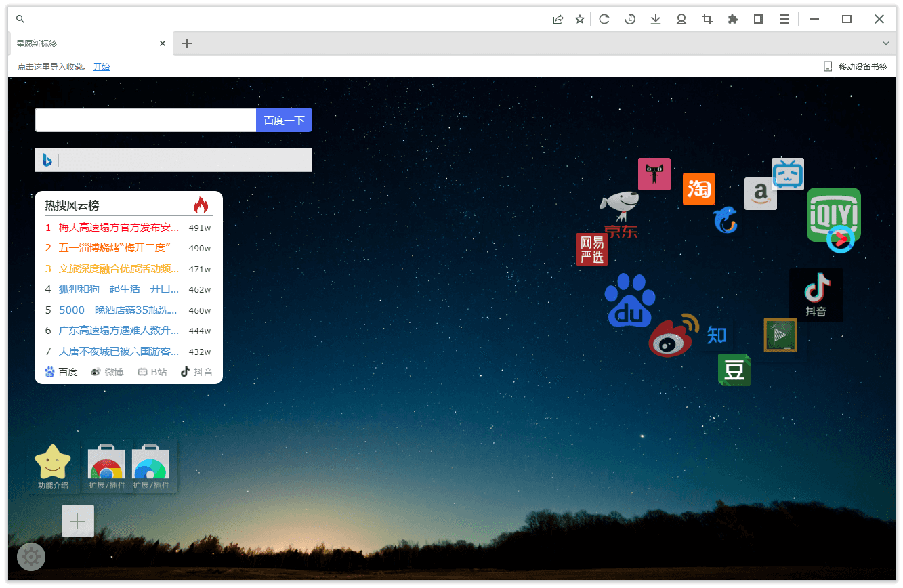
Task: Open the Weibo eye icon
Action: pos(672,335)
